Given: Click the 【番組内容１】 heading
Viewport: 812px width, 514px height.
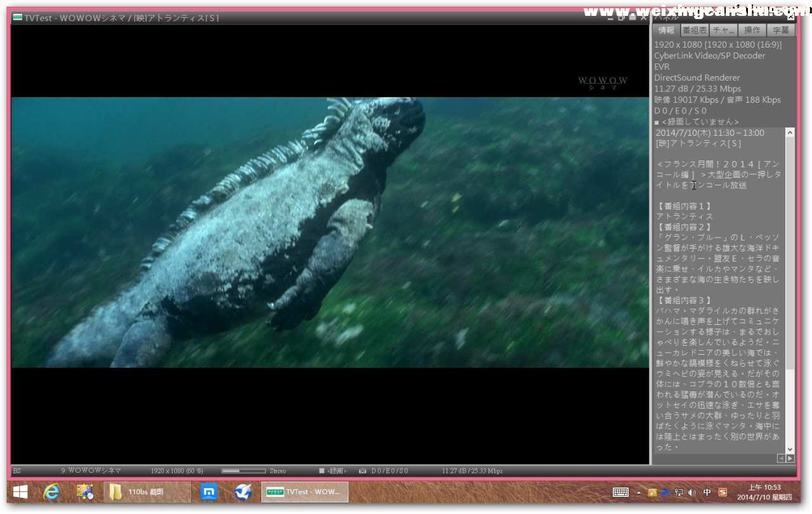Looking at the screenshot, I should 684,206.
